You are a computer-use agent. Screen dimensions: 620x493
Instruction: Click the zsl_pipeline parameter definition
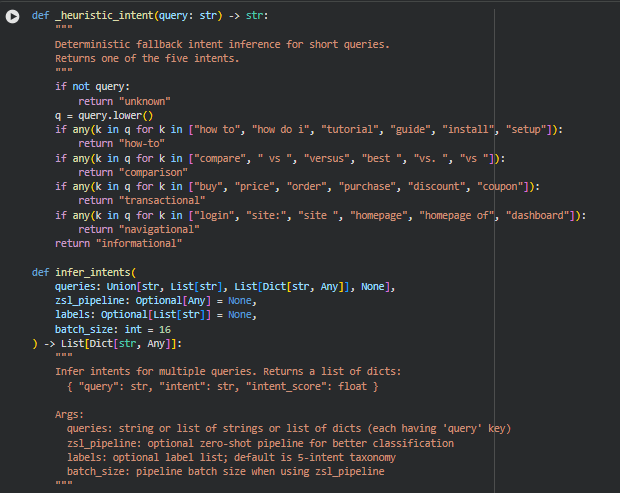(x=151, y=300)
